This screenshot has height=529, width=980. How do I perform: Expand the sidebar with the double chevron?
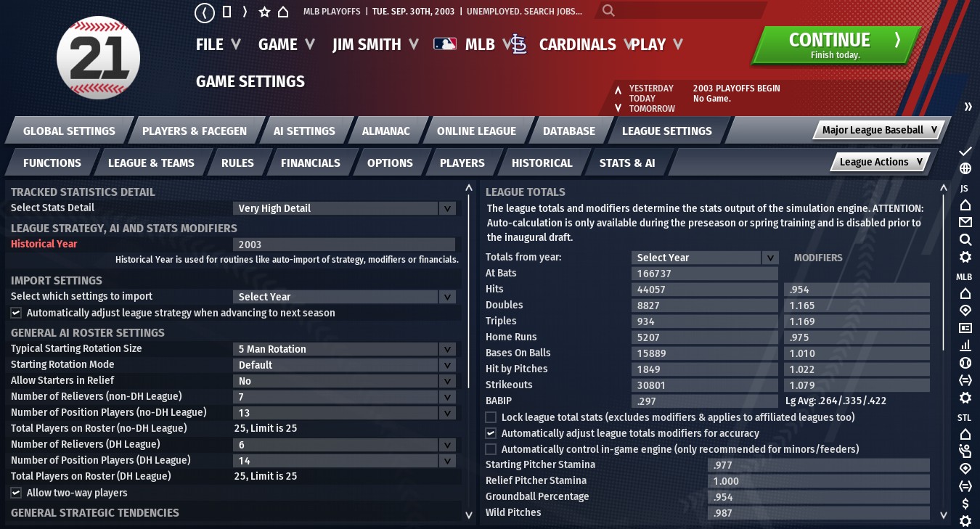(x=968, y=107)
